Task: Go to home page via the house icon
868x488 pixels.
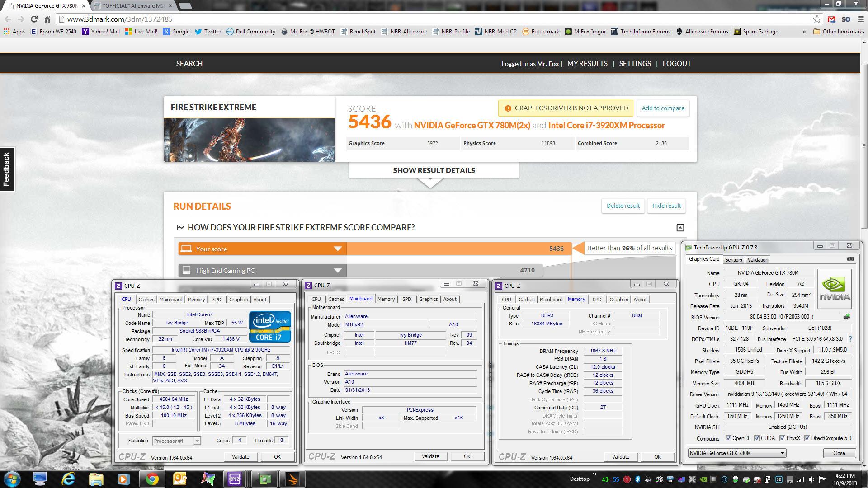Action: 47,19
